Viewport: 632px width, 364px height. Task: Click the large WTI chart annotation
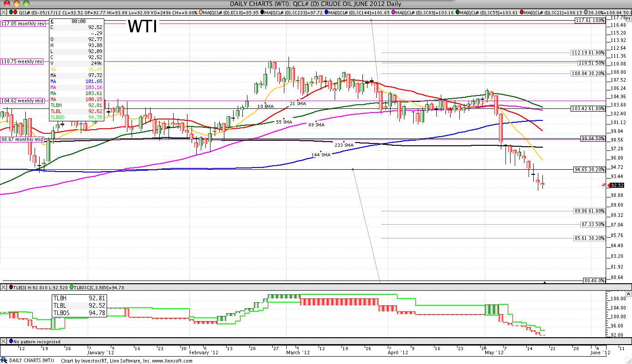tap(142, 27)
